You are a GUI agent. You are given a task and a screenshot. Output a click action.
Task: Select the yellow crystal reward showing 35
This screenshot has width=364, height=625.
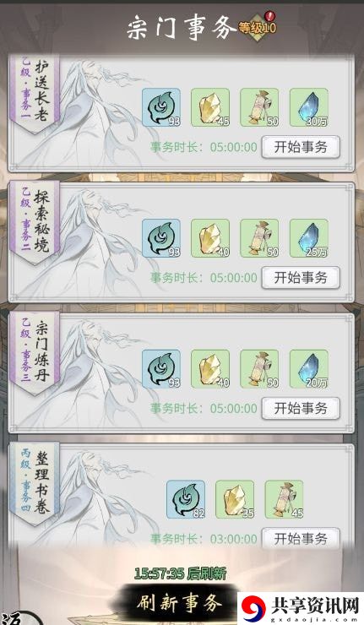coord(235,499)
